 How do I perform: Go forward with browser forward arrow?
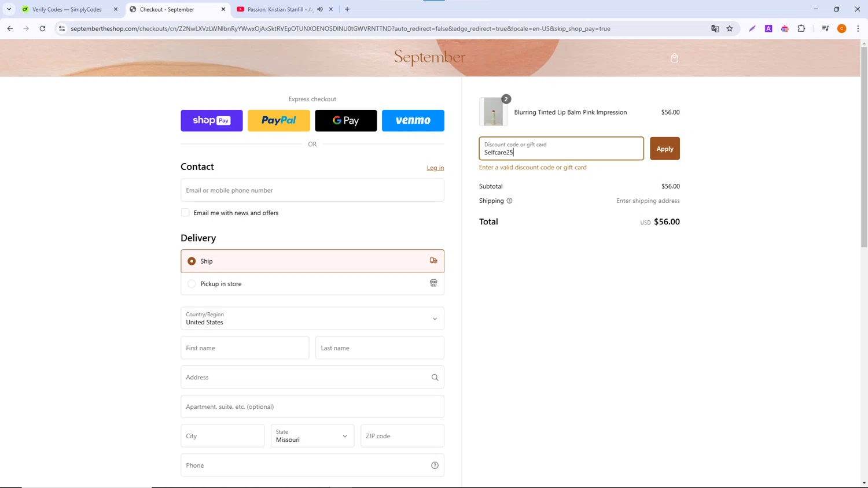[x=26, y=28]
